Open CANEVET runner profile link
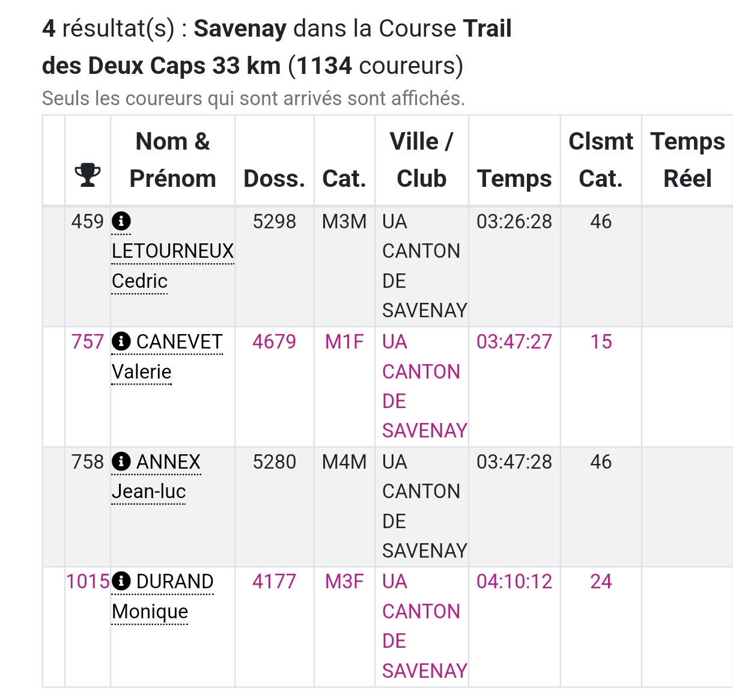Screen dimensions: 733x700 pos(179,342)
